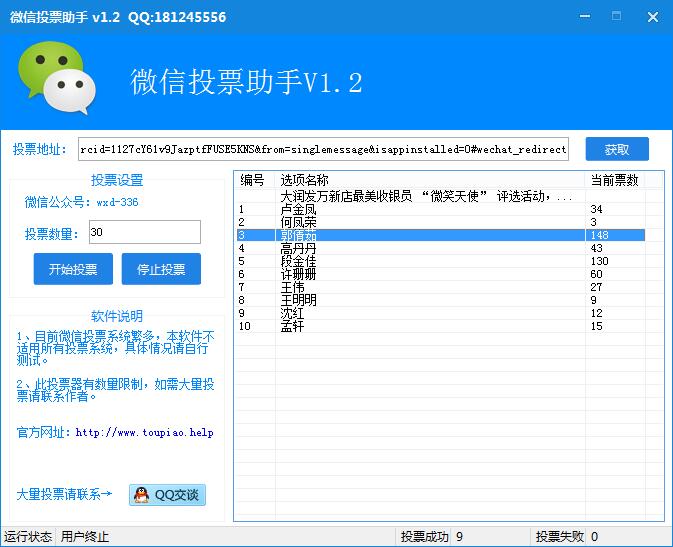Select candidate 卢金凤 in the list

[298, 209]
